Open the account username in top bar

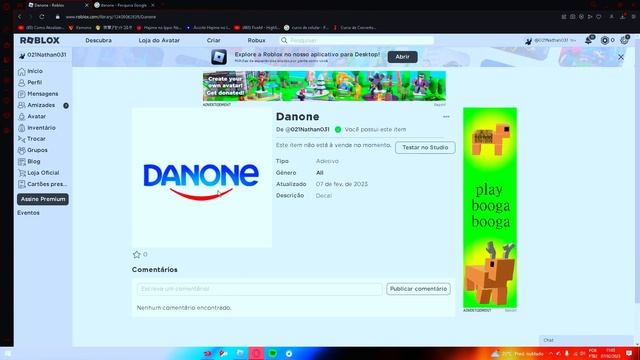[x=551, y=40]
